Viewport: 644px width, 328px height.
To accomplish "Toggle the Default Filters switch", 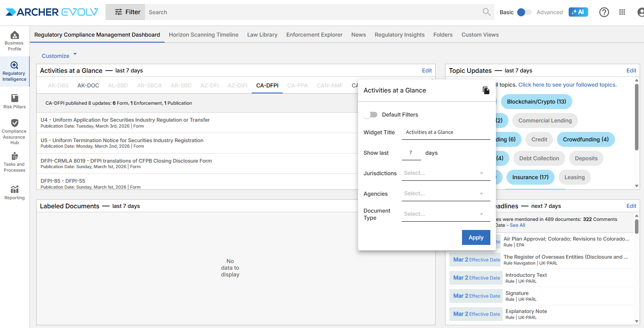I will pyautogui.click(x=370, y=115).
